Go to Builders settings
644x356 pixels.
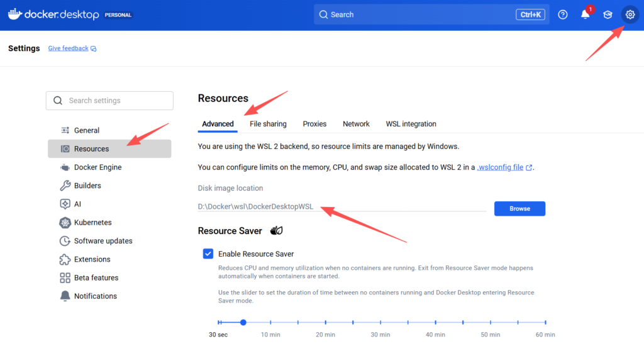tap(87, 186)
